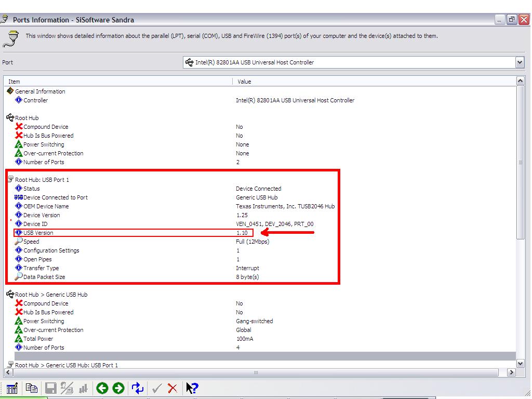The height and width of the screenshot is (399, 532).
Task: Click the info icon beside USB Version
Action: coord(19,232)
